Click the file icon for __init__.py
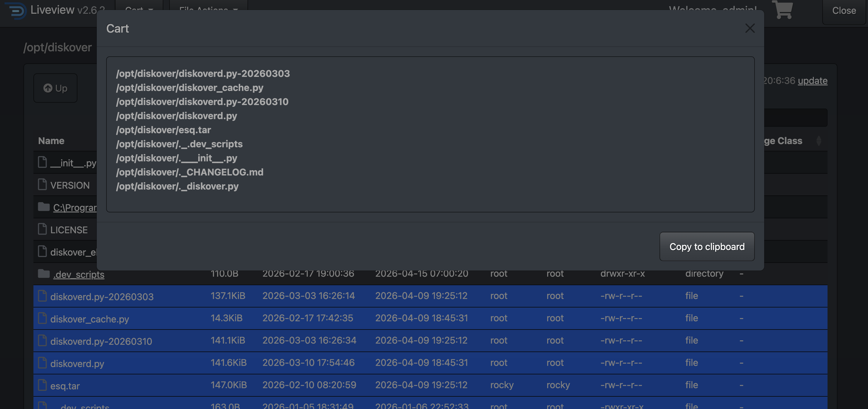The height and width of the screenshot is (409, 868). (42, 162)
